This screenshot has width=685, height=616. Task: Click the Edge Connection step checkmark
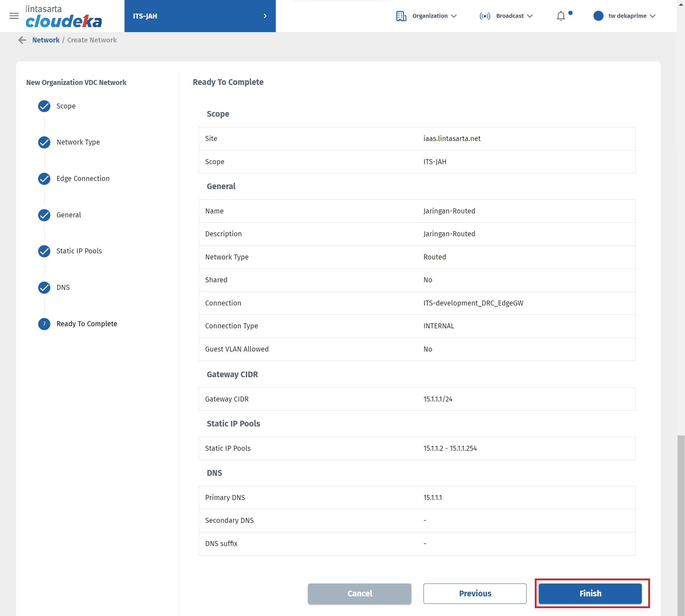point(44,178)
